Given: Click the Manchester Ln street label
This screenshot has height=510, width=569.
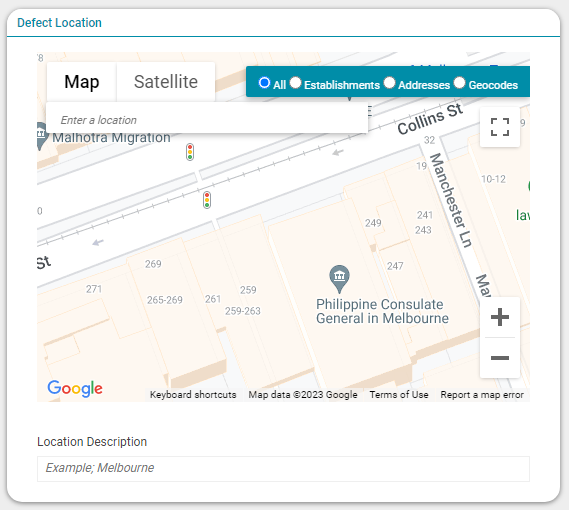Looking at the screenshot, I should pos(451,201).
